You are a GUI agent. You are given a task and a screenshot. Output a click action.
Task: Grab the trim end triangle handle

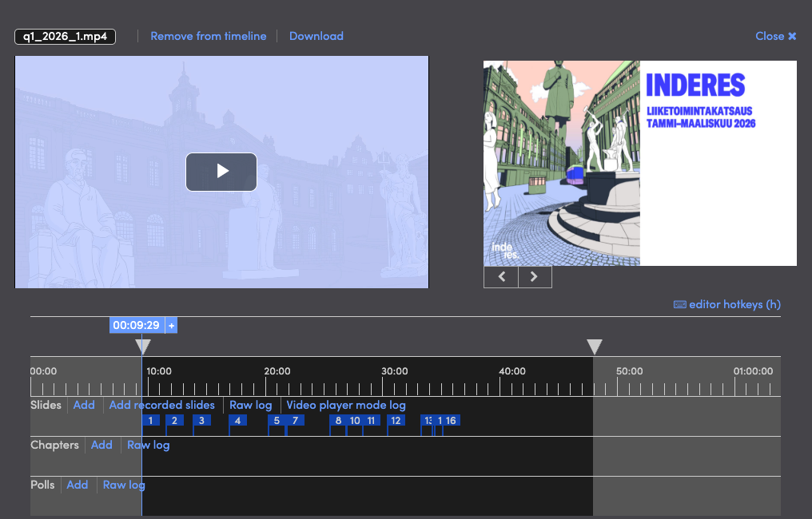tap(594, 347)
